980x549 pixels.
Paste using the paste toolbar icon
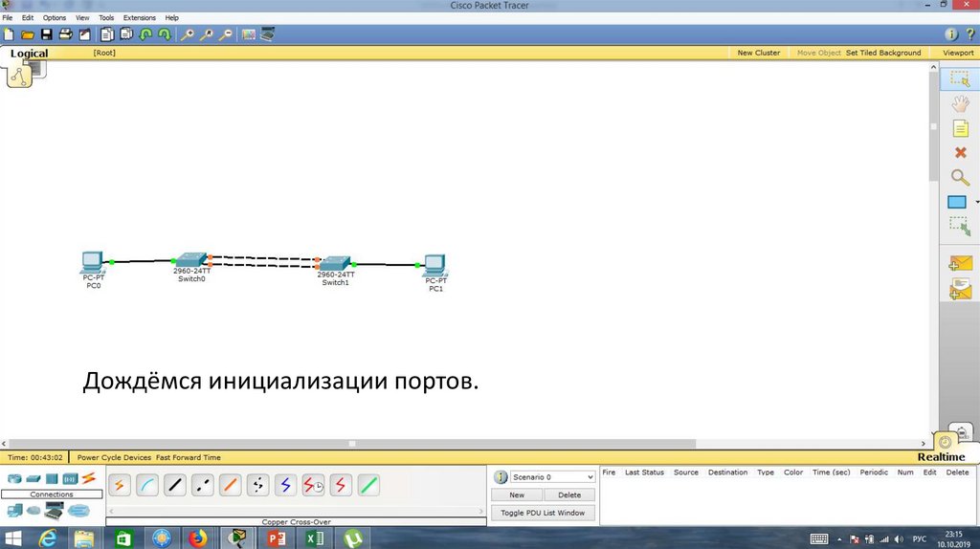click(x=126, y=34)
